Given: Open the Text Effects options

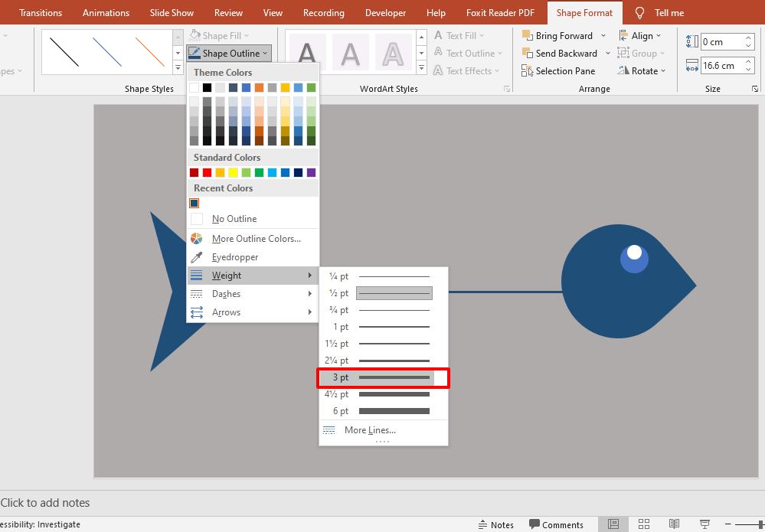Looking at the screenshot, I should [x=467, y=70].
